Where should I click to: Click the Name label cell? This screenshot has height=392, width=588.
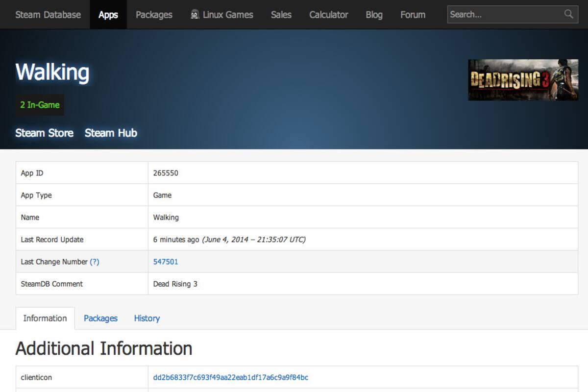point(82,217)
